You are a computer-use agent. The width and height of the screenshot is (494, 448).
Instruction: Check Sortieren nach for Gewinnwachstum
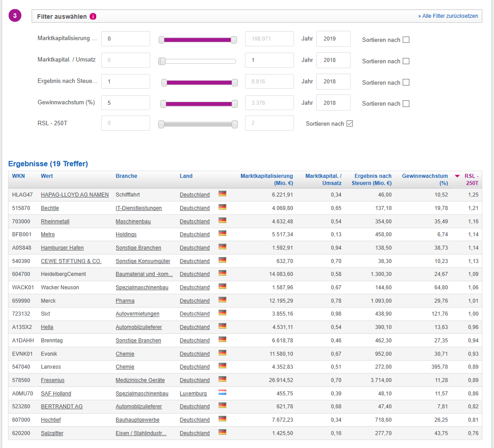(x=406, y=103)
